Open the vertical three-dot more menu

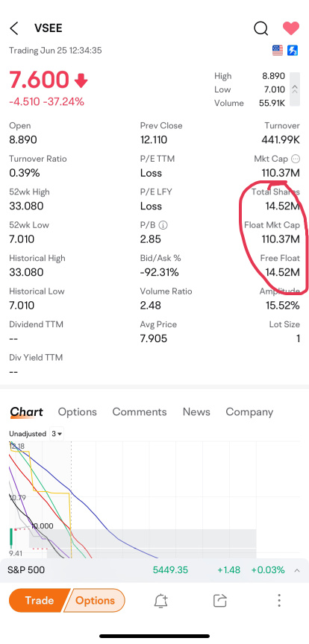point(279,601)
